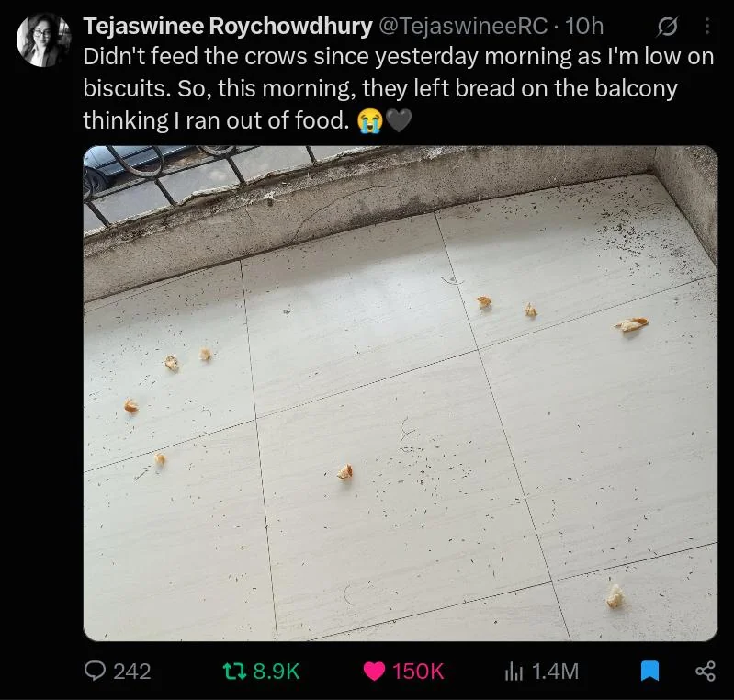Click the 242 replies count
Viewport: 734px width, 700px height.
[132, 672]
